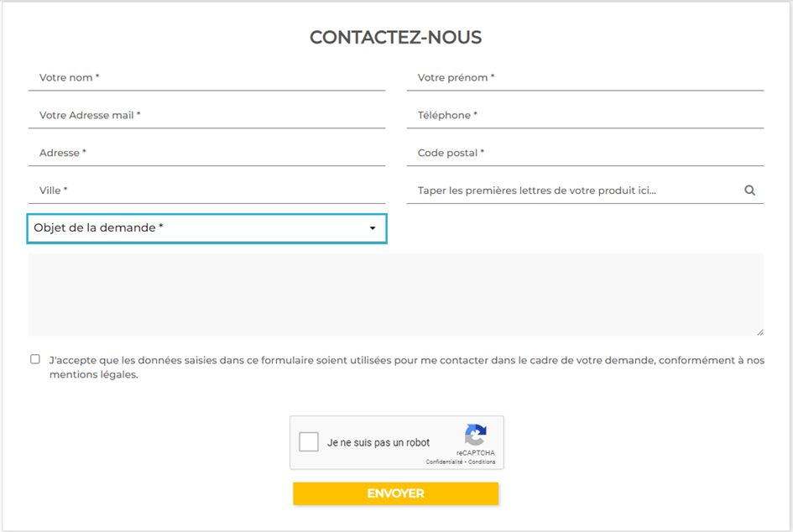This screenshot has height=532, width=793.
Task: Click the reCAPTCHA logo icon
Action: pyautogui.click(x=476, y=435)
